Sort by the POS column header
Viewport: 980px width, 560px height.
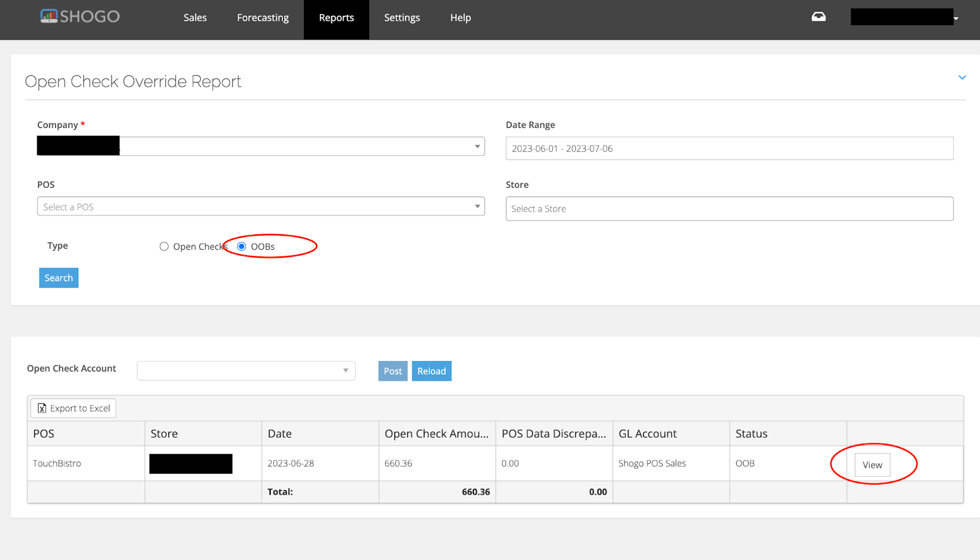(x=86, y=433)
